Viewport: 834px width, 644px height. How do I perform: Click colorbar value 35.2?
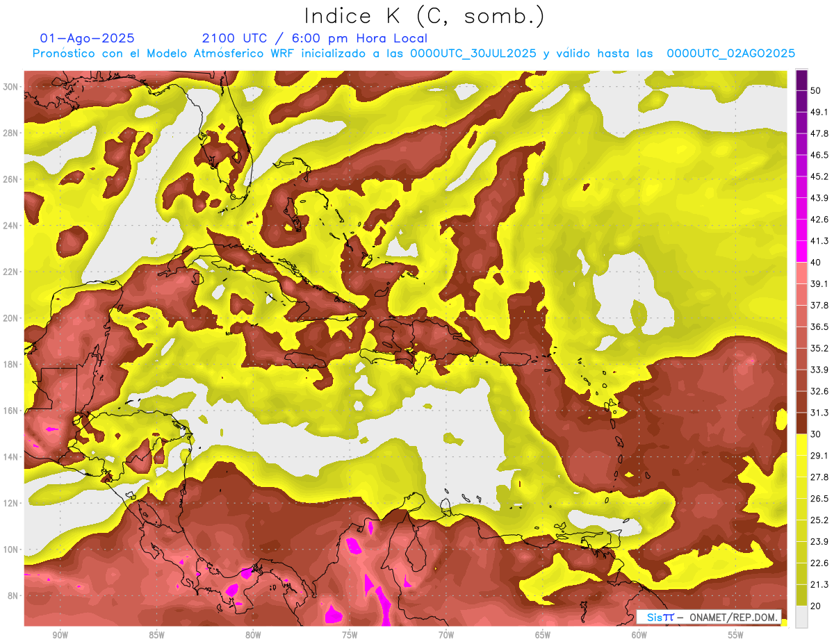(x=819, y=348)
